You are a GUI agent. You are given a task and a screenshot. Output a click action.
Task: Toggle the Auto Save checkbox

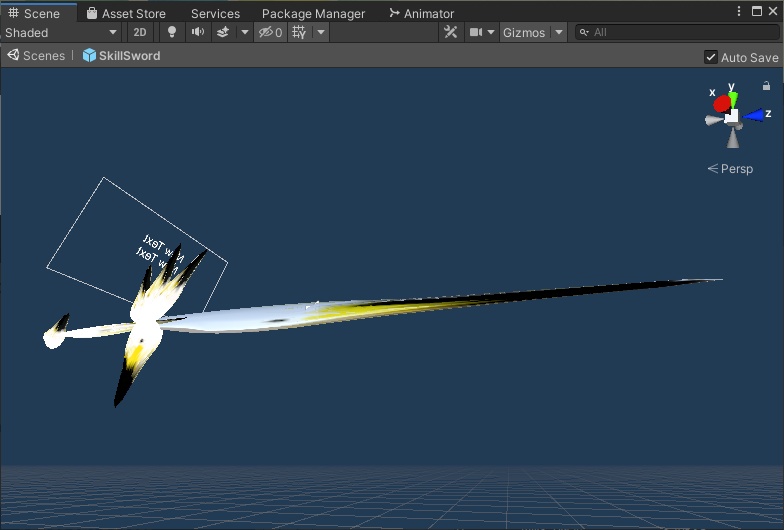710,57
